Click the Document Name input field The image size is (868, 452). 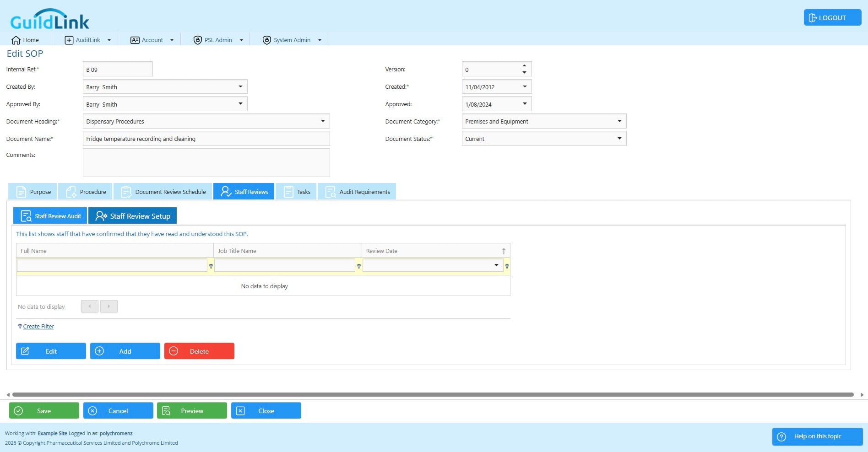(206, 139)
